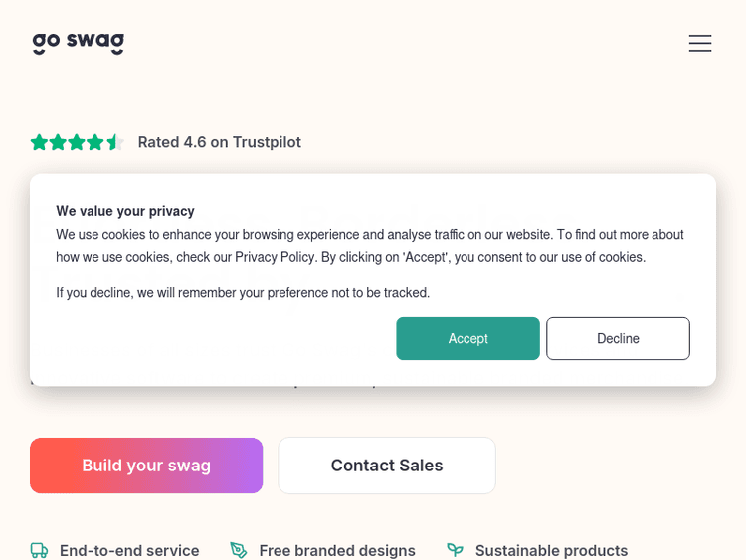Click the Rated 4.6 on Trustpilot text

pyautogui.click(x=219, y=142)
